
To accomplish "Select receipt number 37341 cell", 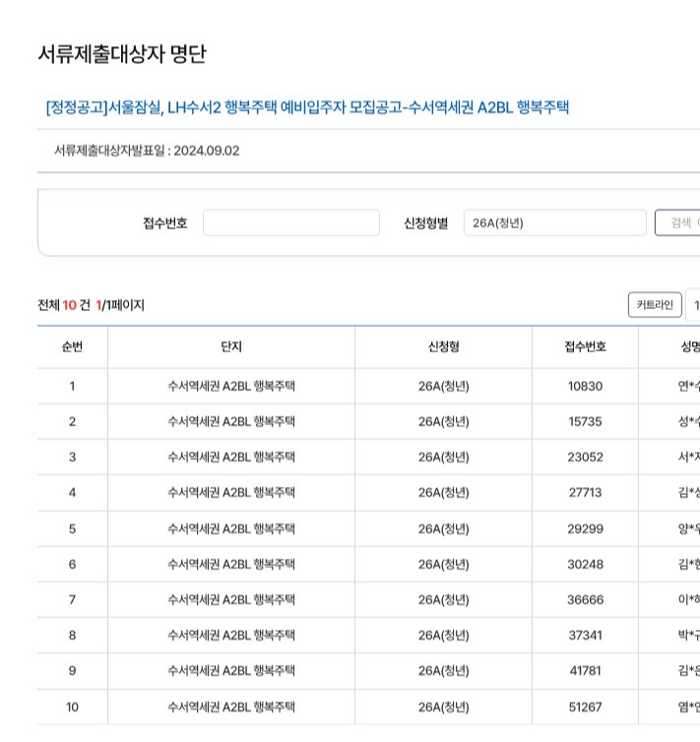I will [585, 635].
